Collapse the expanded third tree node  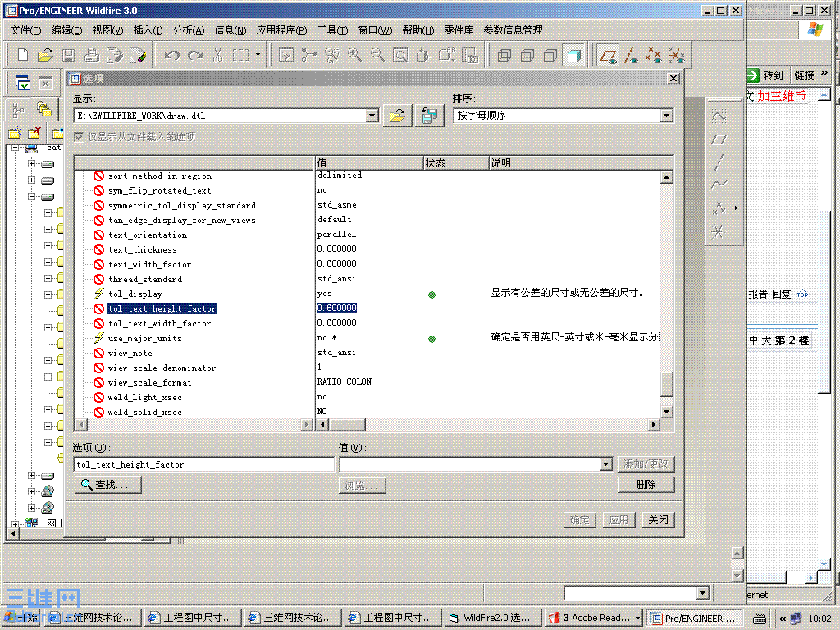point(32,197)
